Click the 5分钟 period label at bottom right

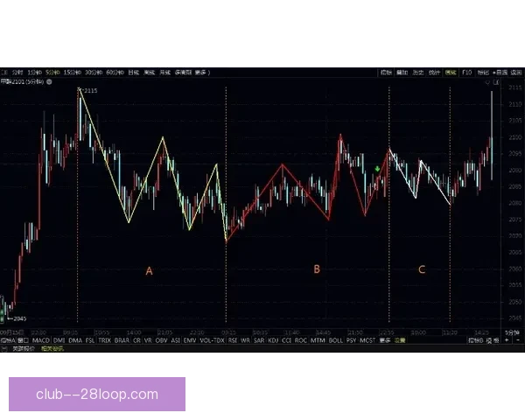coord(511,332)
